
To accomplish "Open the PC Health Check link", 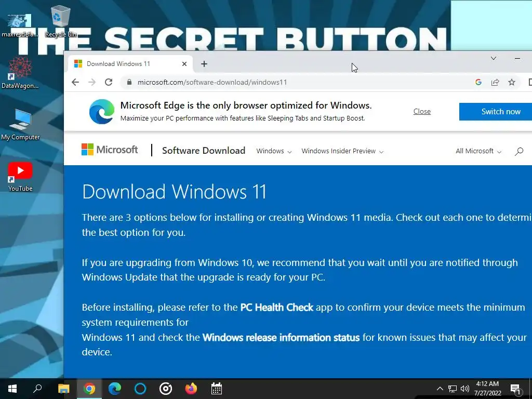I will 276,308.
